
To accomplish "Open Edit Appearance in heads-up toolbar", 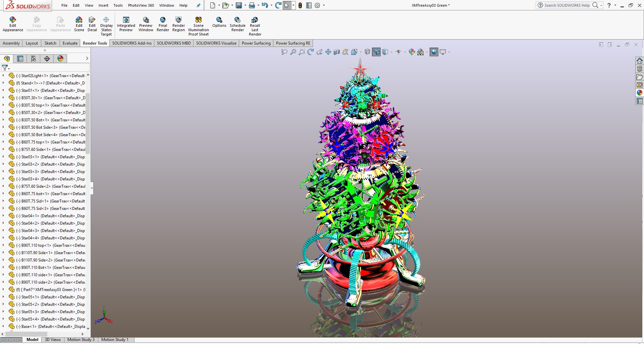I will [412, 52].
